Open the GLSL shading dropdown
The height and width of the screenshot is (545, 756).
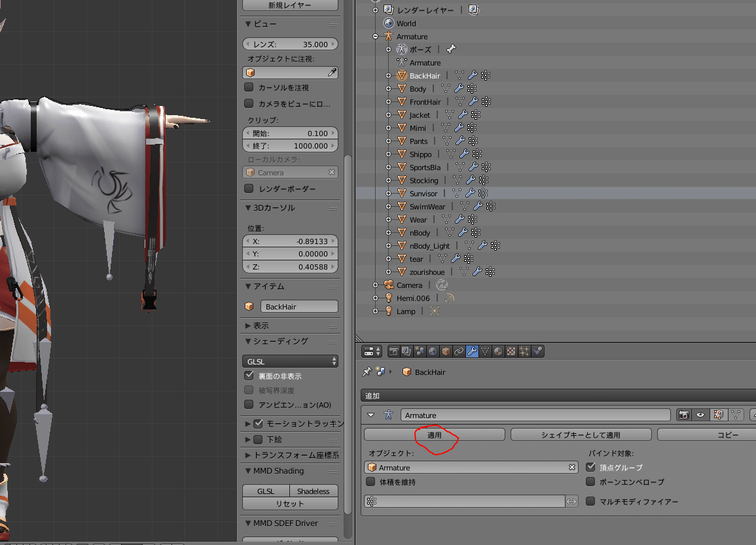(290, 361)
